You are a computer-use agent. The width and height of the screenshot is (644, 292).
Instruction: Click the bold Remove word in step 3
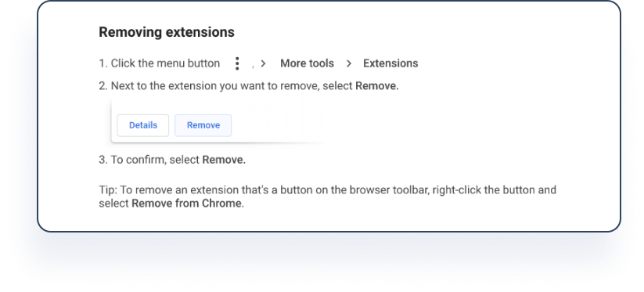pyautogui.click(x=224, y=160)
